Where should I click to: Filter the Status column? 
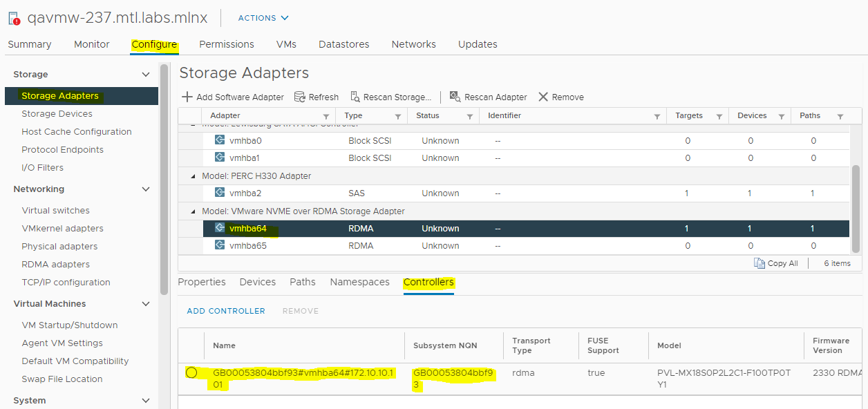coord(470,116)
